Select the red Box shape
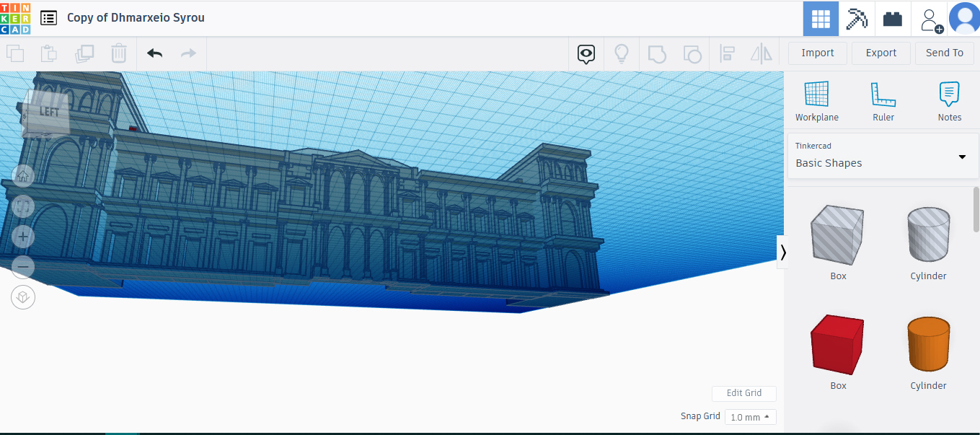This screenshot has height=435, width=980. (837, 346)
